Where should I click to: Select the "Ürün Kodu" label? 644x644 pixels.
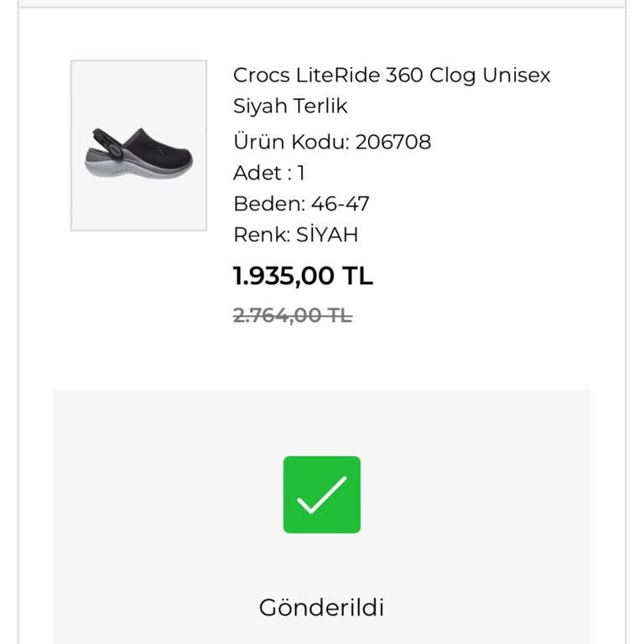point(291,142)
